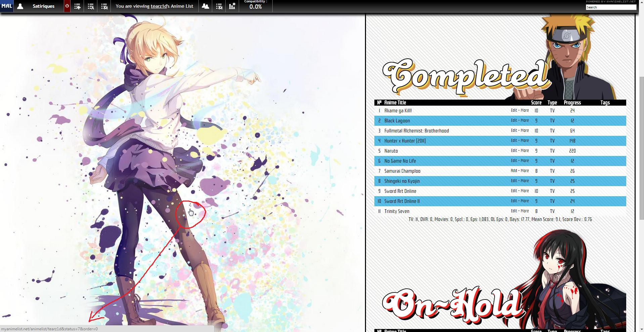Open the Samurai Champloo entry
The width and height of the screenshot is (644, 332).
pyautogui.click(x=403, y=171)
